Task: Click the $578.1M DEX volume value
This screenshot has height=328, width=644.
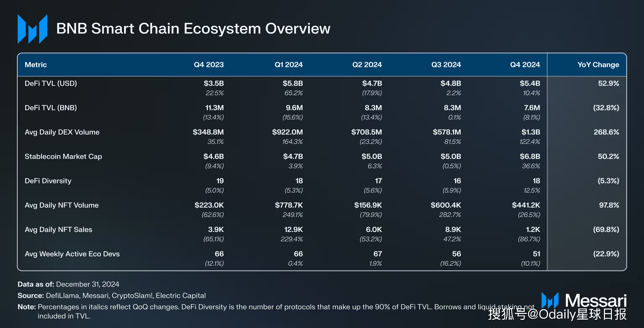Action: (447, 132)
